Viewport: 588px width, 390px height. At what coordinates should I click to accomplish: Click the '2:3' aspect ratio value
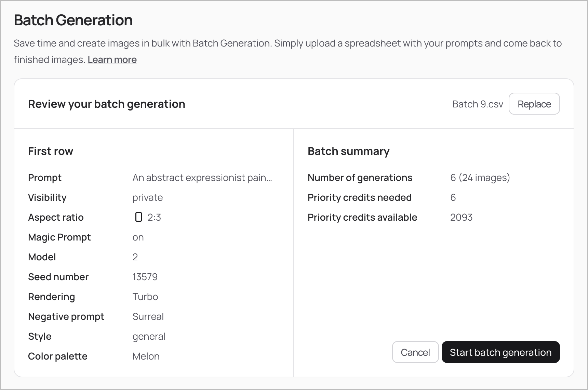click(x=154, y=217)
